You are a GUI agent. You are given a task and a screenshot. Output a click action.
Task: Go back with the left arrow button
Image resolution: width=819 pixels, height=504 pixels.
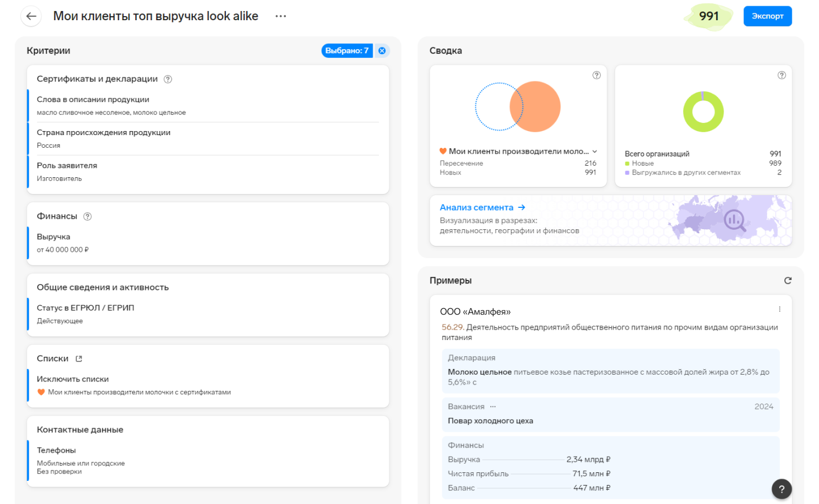31,16
